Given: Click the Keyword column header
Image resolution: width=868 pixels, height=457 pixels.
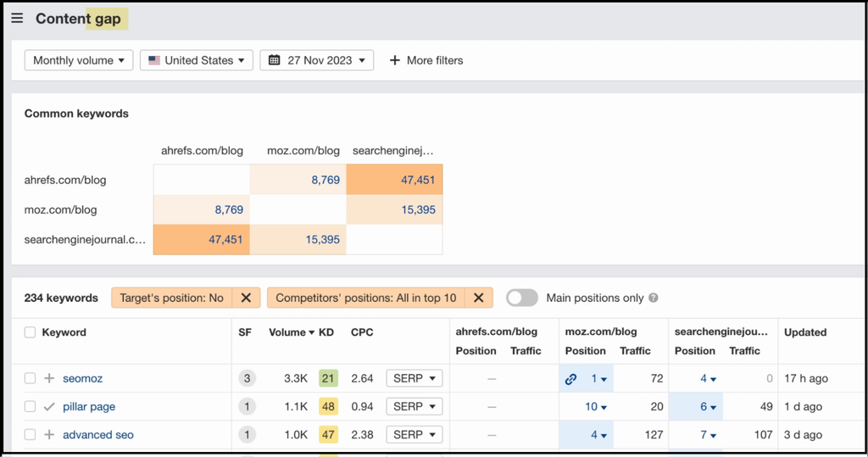Looking at the screenshot, I should pyautogui.click(x=64, y=332).
